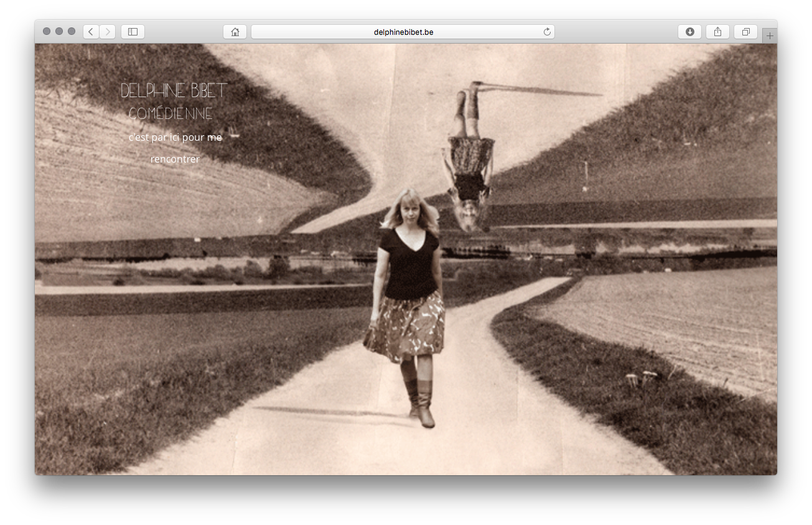The image size is (812, 525).
Task: Maximize the Safari window to full screen
Action: (x=72, y=31)
